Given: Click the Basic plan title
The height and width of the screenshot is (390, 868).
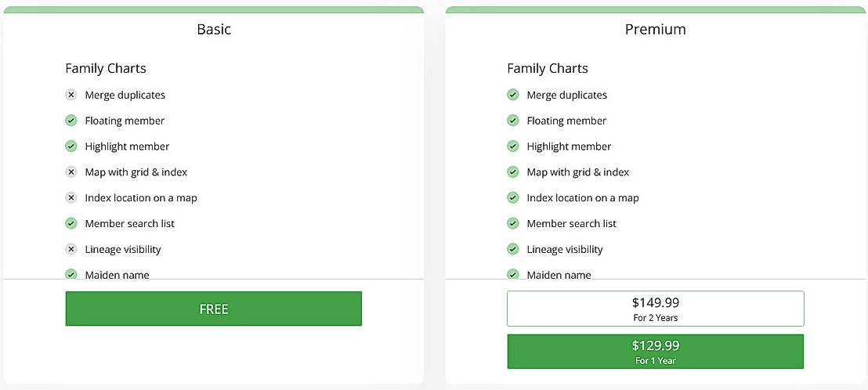Looking at the screenshot, I should [214, 29].
